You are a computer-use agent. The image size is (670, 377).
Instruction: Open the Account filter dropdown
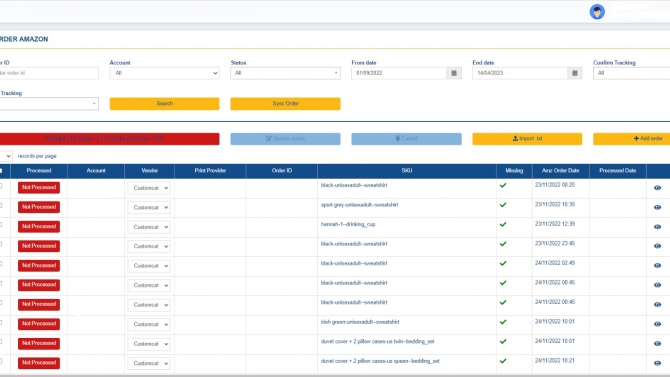coord(165,73)
